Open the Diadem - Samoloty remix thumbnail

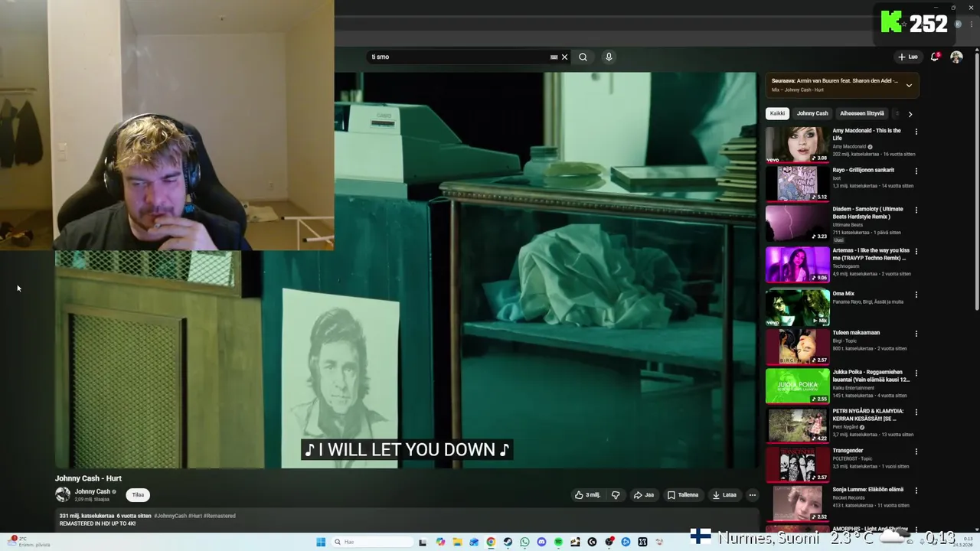coord(797,223)
